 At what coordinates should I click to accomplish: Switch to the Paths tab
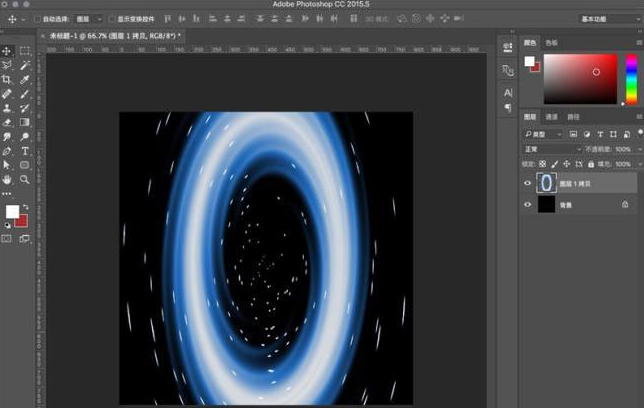coord(573,117)
